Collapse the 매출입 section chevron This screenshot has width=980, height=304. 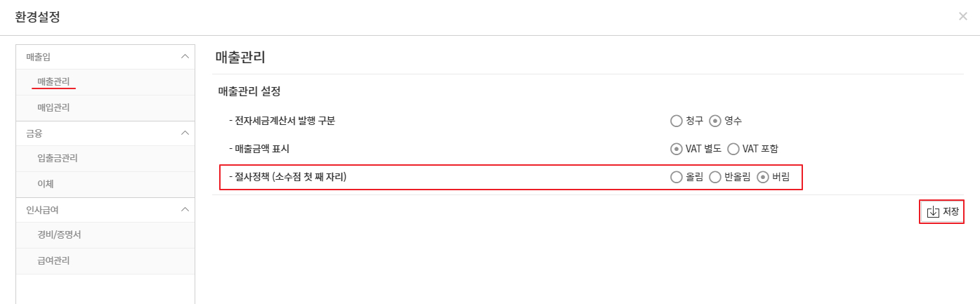(185, 56)
